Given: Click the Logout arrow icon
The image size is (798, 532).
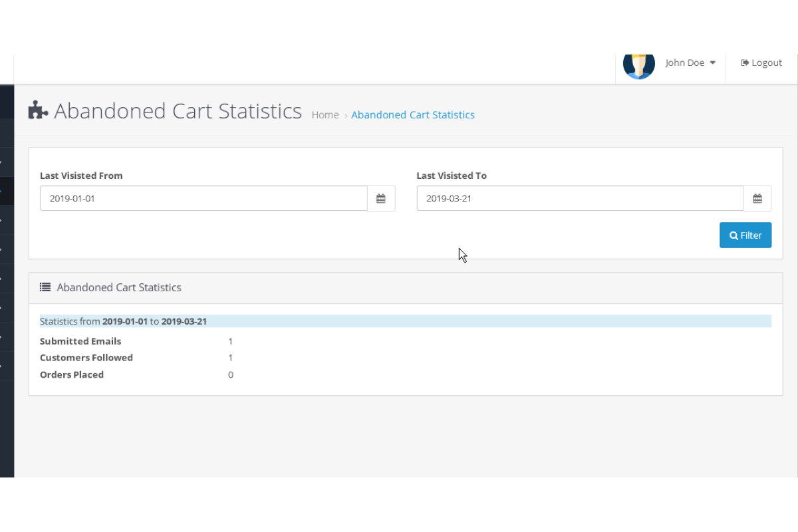Looking at the screenshot, I should click(745, 63).
